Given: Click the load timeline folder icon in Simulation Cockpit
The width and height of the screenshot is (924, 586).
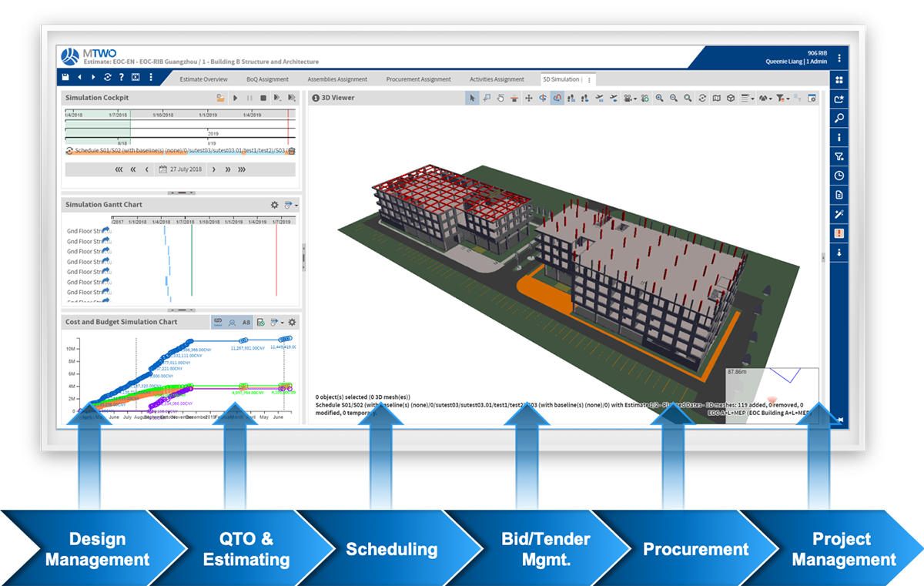Looking at the screenshot, I should (x=220, y=99).
